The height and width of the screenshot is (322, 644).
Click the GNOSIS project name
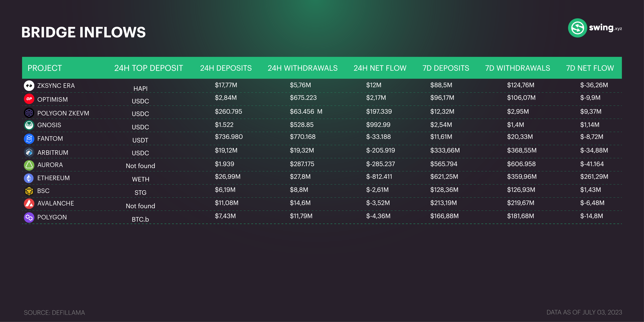[49, 125]
